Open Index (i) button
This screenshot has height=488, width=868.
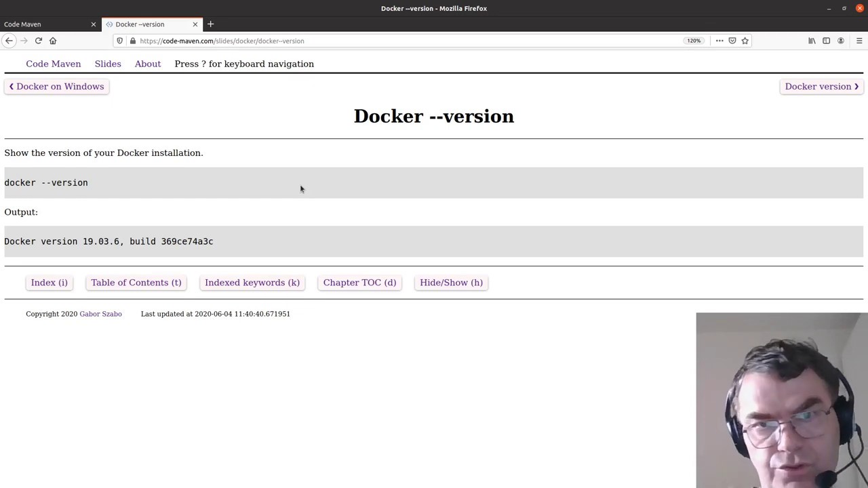(x=50, y=283)
